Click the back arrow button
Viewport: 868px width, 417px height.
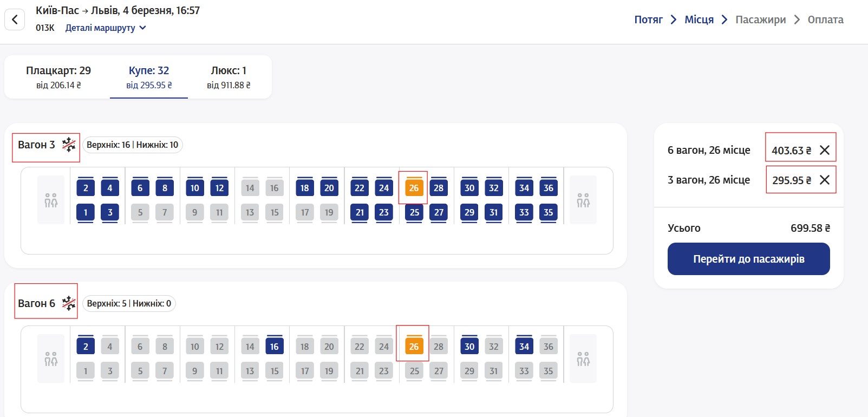(x=15, y=20)
